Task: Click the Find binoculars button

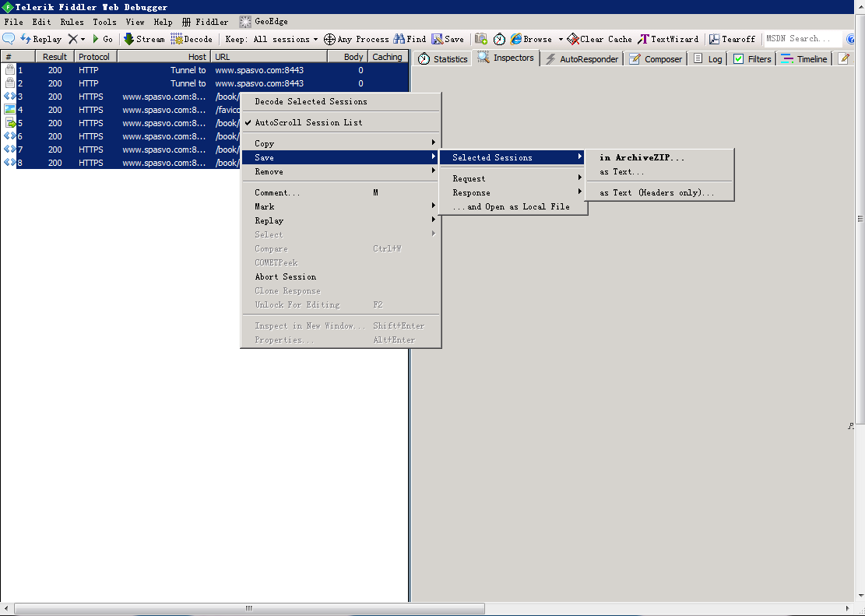Action: pos(410,39)
